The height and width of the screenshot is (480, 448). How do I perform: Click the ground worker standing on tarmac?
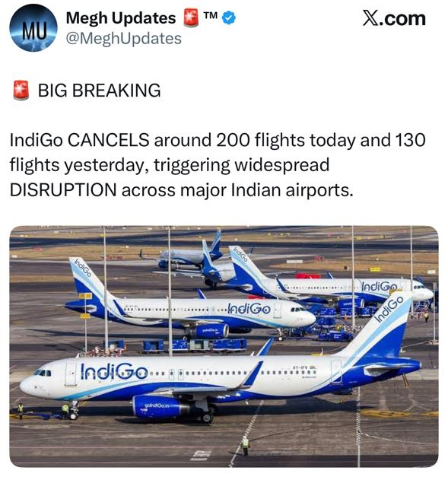pos(245,446)
